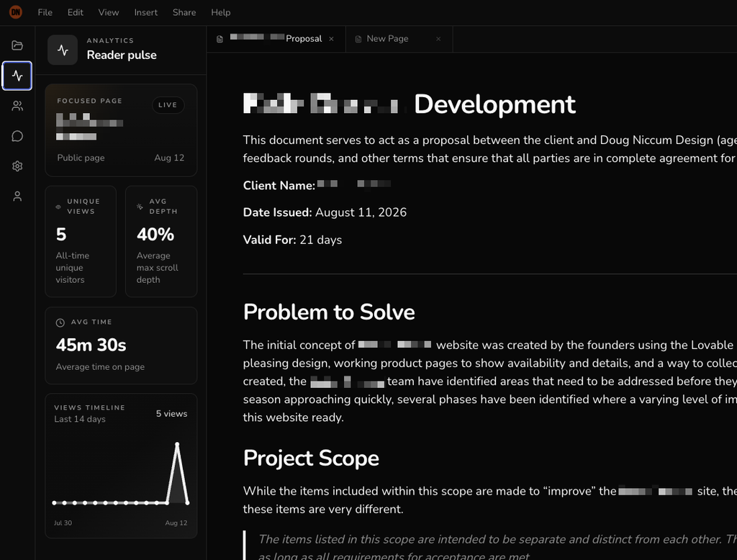This screenshot has height=560, width=737.
Task: Click the icon beside Avg Depth
Action: (140, 207)
